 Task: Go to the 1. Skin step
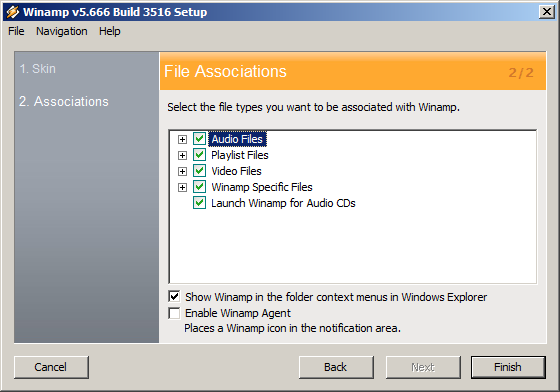point(38,69)
